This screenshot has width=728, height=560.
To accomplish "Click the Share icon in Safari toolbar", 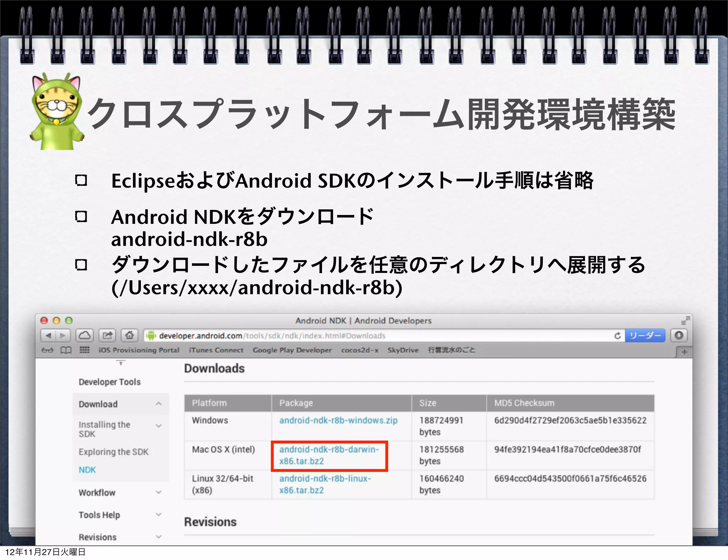I will tap(107, 335).
